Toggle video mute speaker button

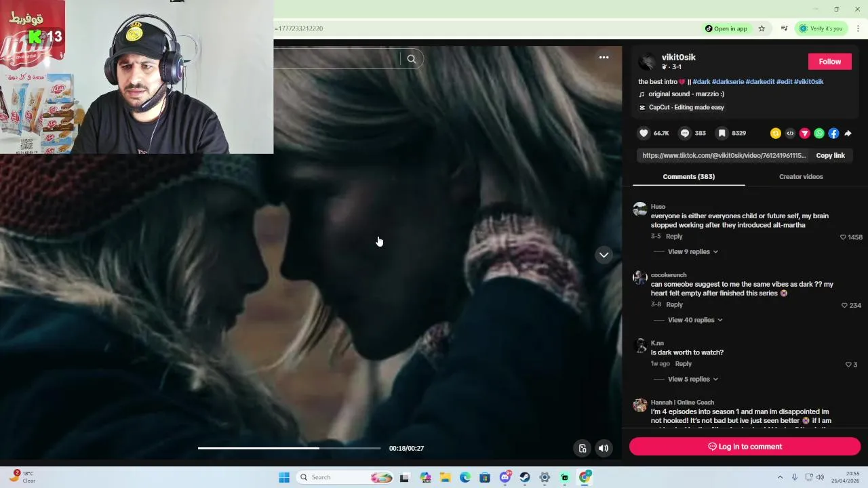(x=604, y=448)
